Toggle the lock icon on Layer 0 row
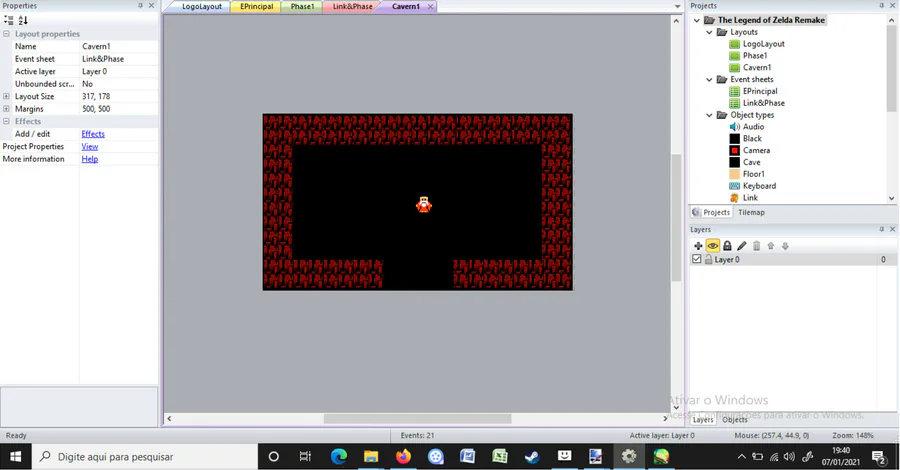900x470 pixels. coord(708,259)
